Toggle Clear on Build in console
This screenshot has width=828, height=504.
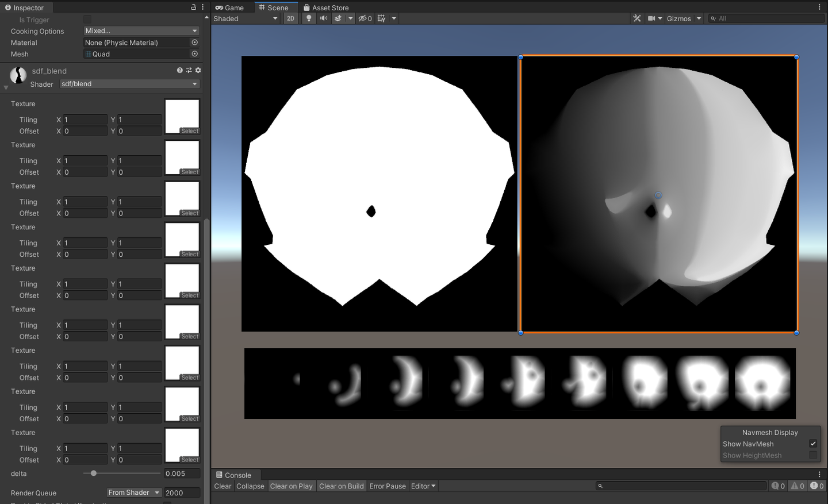pos(342,486)
